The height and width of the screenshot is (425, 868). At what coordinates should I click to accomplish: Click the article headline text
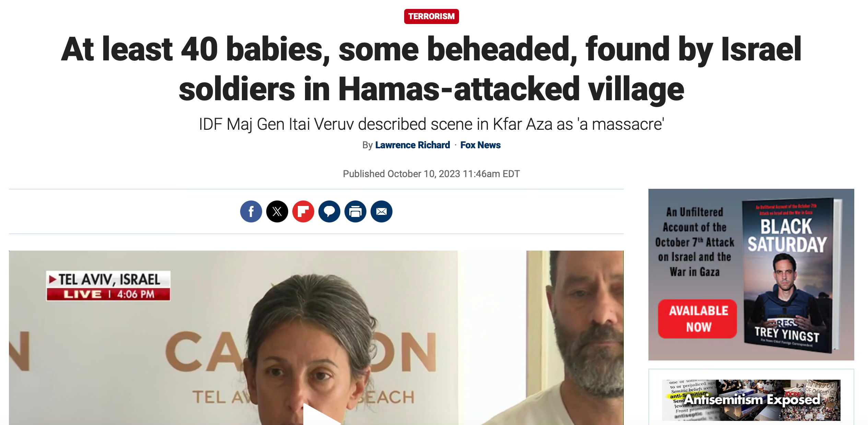click(431, 69)
